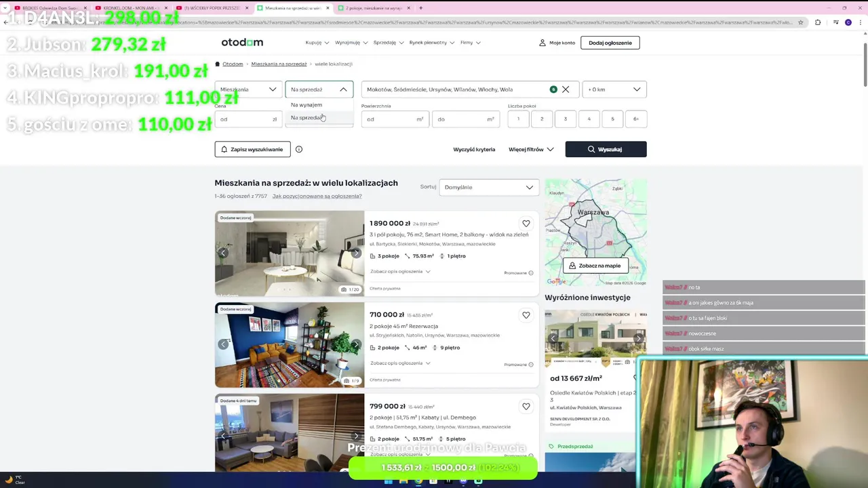This screenshot has height=488, width=868.
Task: Click the Otodom breadcrumb link
Action: pos(233,64)
